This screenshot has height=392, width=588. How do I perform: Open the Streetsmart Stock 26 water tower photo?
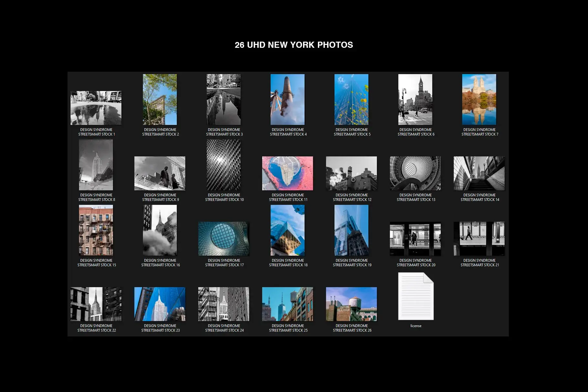352,304
